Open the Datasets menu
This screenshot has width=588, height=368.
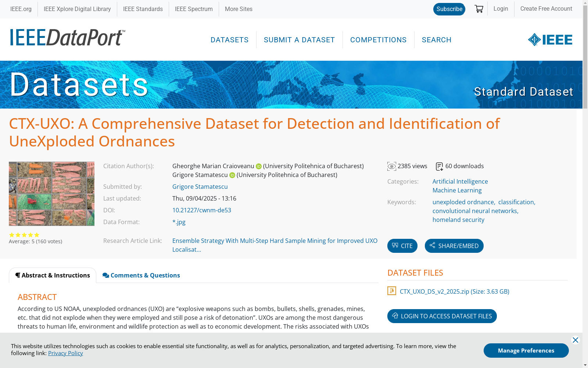click(x=230, y=40)
